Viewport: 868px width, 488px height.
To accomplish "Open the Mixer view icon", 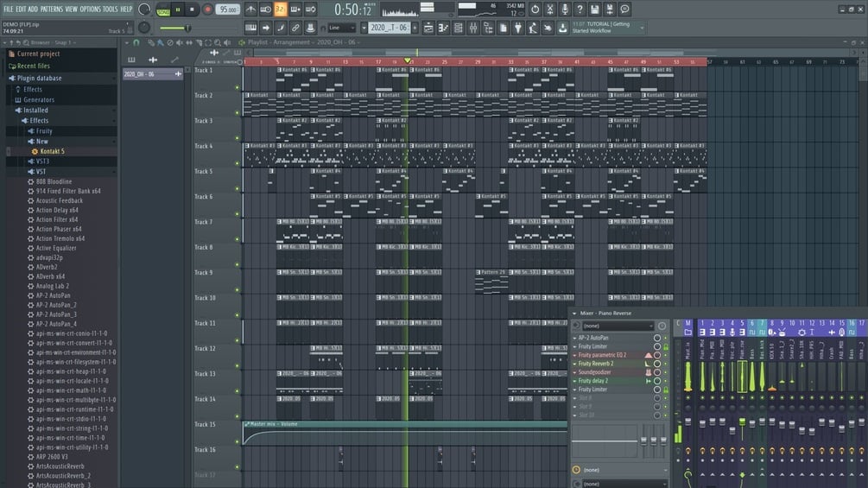I will pos(473,28).
